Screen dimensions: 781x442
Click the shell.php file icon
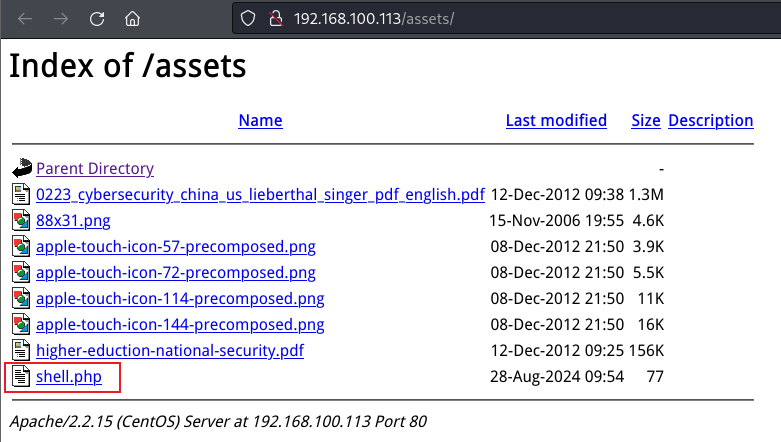click(22, 377)
